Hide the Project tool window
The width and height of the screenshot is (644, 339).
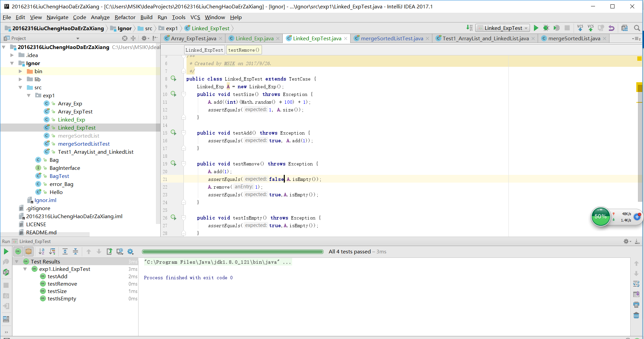(x=155, y=38)
